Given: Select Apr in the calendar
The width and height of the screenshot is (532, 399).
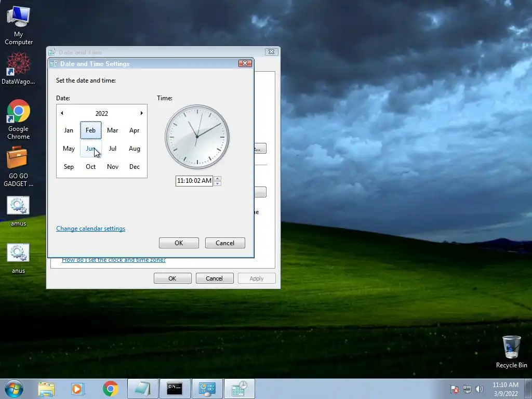Looking at the screenshot, I should click(x=135, y=130).
